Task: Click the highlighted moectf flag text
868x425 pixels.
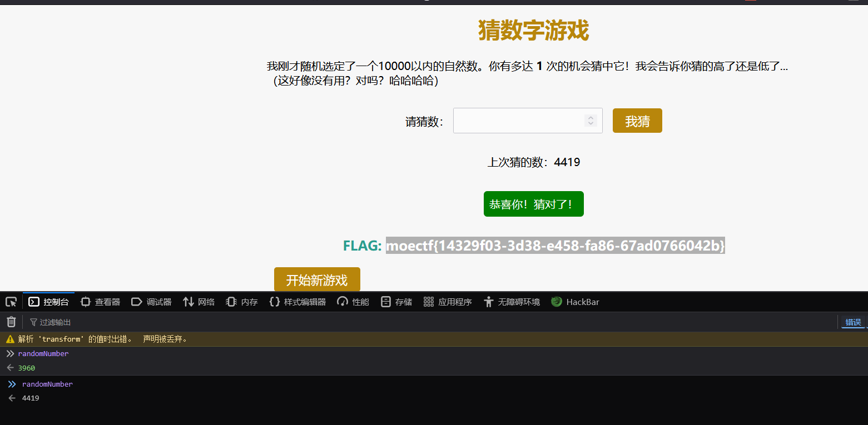Action: [x=555, y=245]
